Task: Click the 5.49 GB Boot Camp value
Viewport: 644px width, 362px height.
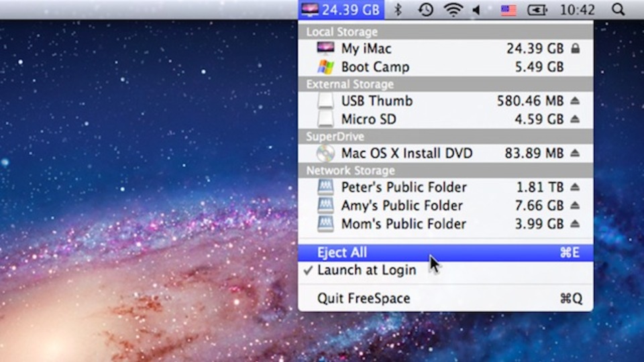Action: 539,67
